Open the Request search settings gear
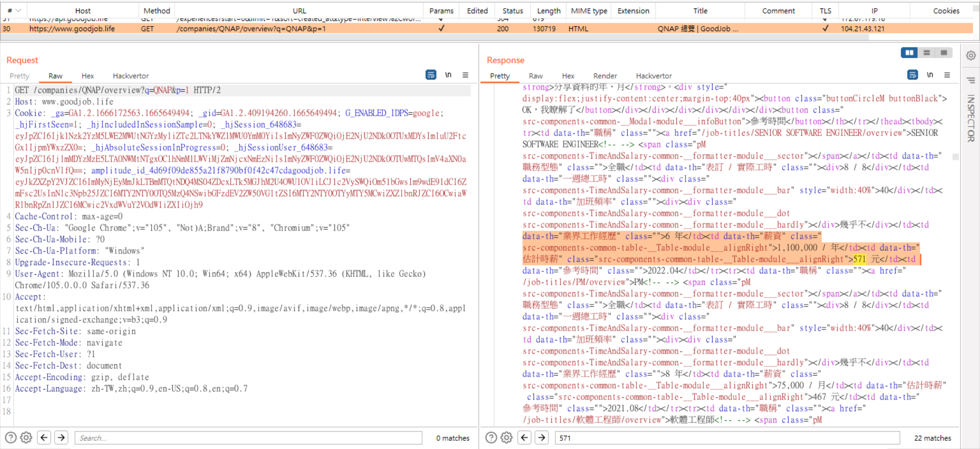 coord(27,438)
